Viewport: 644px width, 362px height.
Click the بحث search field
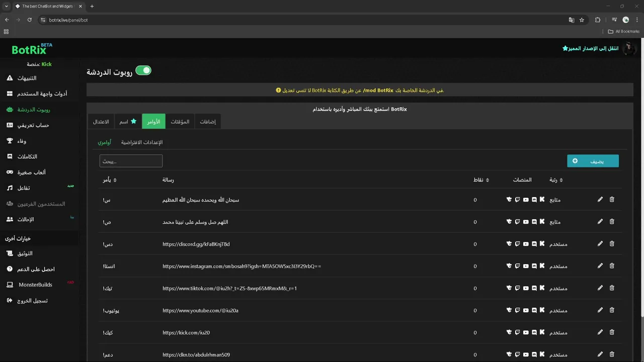point(131,161)
